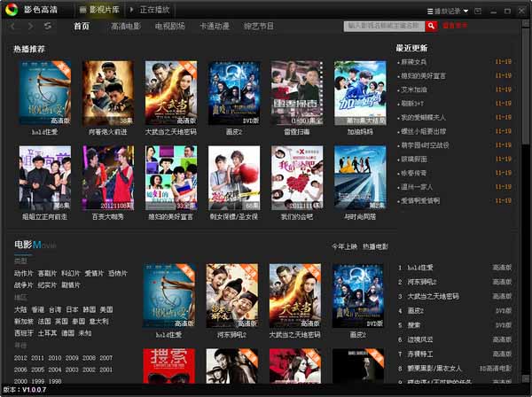Viewport: 532px width, 397px height.
Task: Filter movies by 纪实片 genre
Action: [x=47, y=285]
